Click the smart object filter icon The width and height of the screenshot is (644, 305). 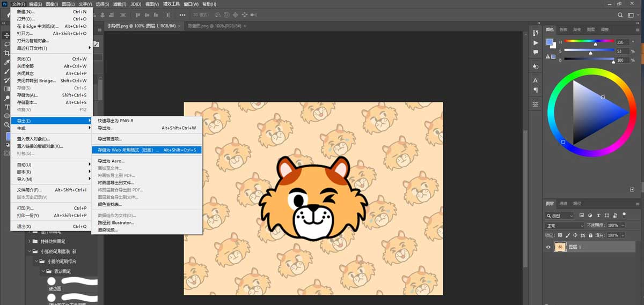tap(614, 215)
